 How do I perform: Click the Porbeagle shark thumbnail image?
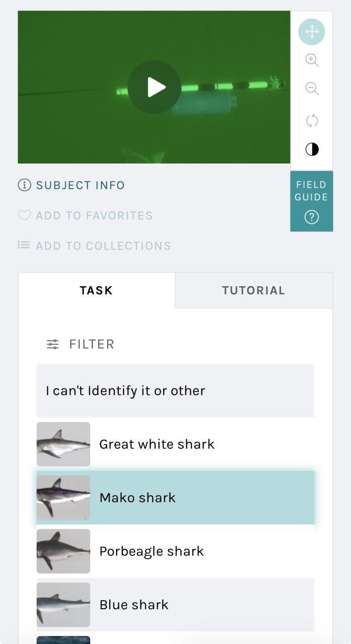click(63, 551)
